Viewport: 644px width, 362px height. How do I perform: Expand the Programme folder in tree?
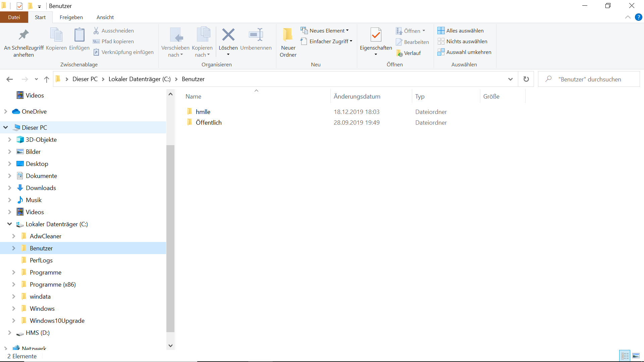pyautogui.click(x=14, y=272)
